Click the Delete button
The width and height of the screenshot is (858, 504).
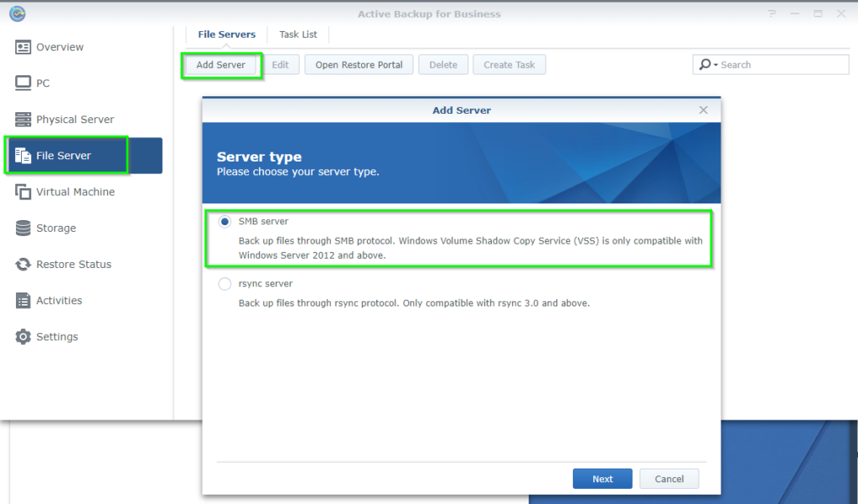tap(443, 65)
